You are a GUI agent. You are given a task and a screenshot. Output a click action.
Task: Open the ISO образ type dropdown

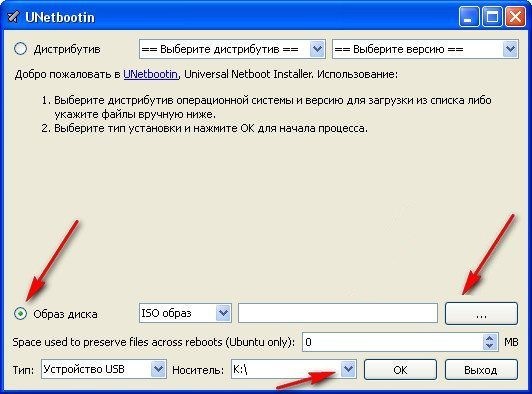coord(185,313)
